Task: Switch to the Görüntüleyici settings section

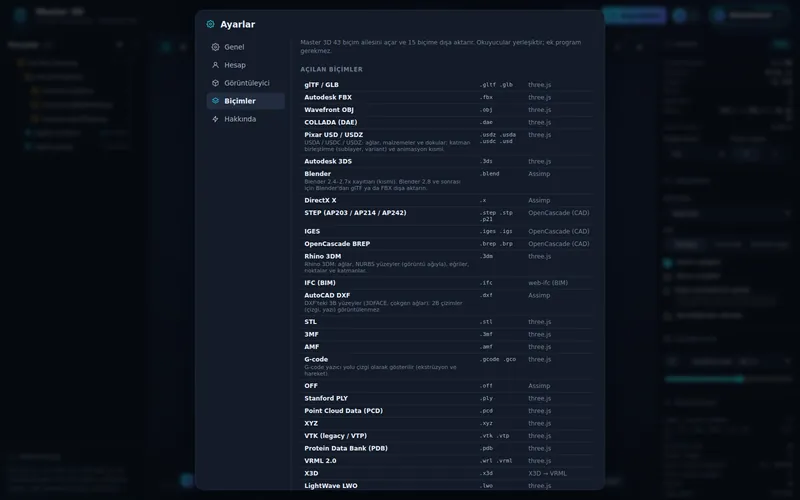Action: click(245, 83)
